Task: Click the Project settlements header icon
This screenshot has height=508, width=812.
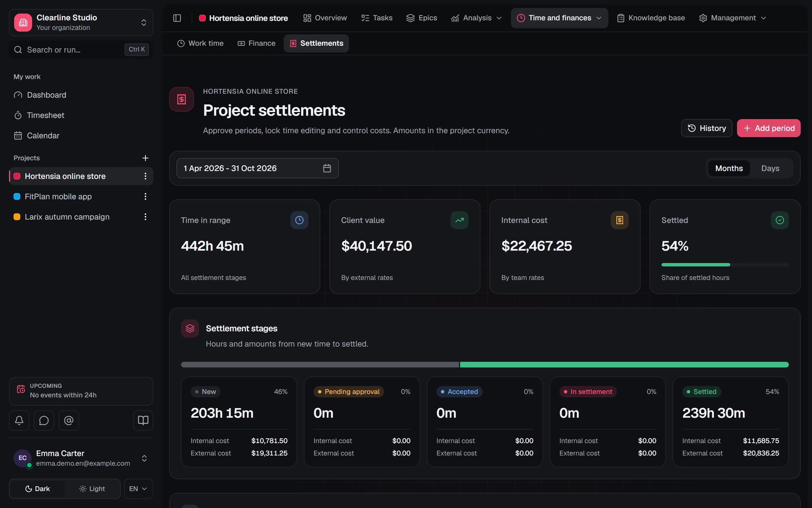Action: (182, 99)
